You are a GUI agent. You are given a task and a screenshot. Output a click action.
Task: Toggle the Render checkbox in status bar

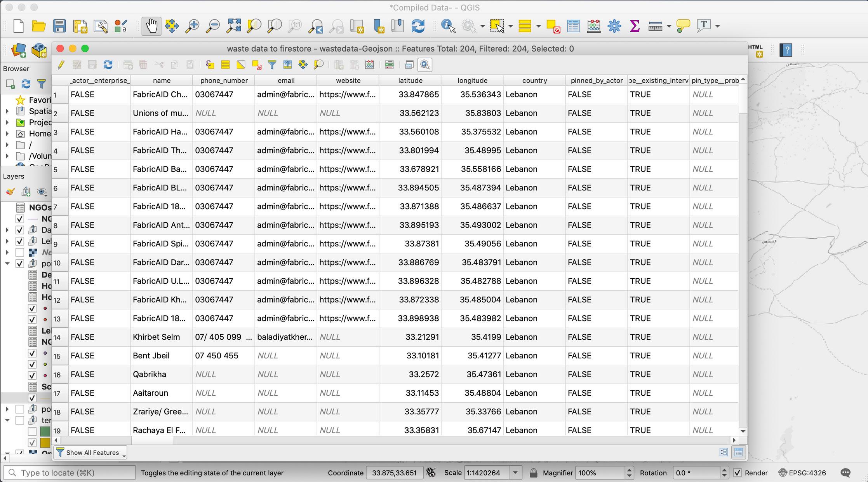click(x=737, y=473)
